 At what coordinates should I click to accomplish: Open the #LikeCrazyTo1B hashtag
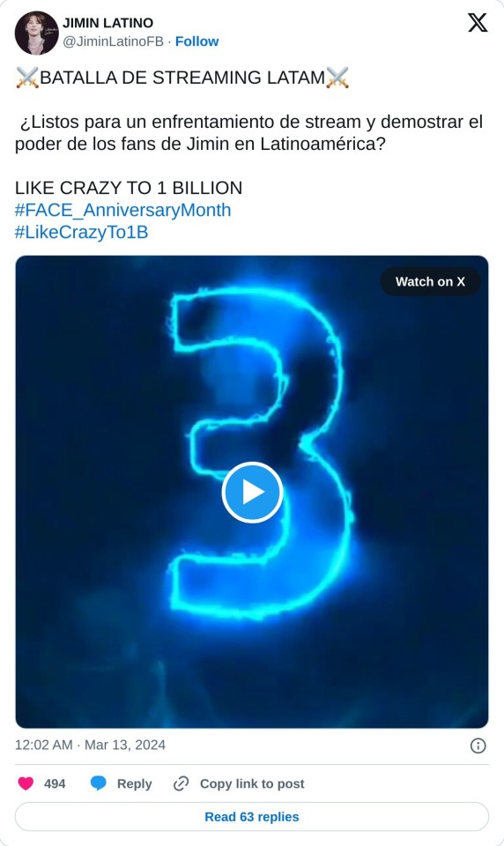click(81, 232)
